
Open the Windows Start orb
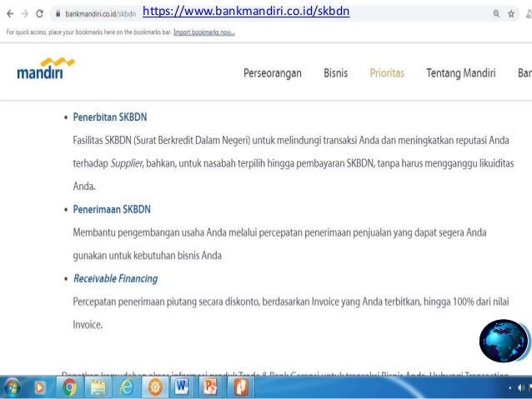(x=12, y=387)
